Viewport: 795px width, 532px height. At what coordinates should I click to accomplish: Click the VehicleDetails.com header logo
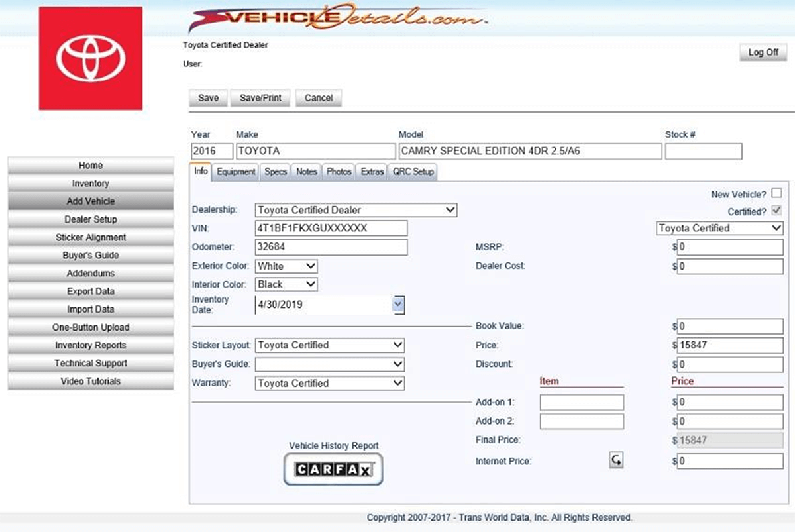coord(338,19)
